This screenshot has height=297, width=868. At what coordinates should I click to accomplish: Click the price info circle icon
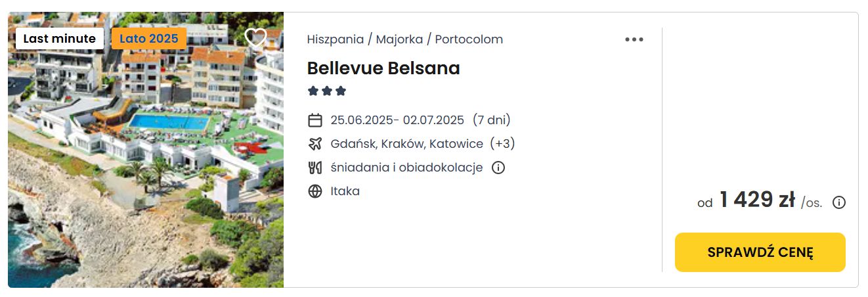click(x=839, y=202)
